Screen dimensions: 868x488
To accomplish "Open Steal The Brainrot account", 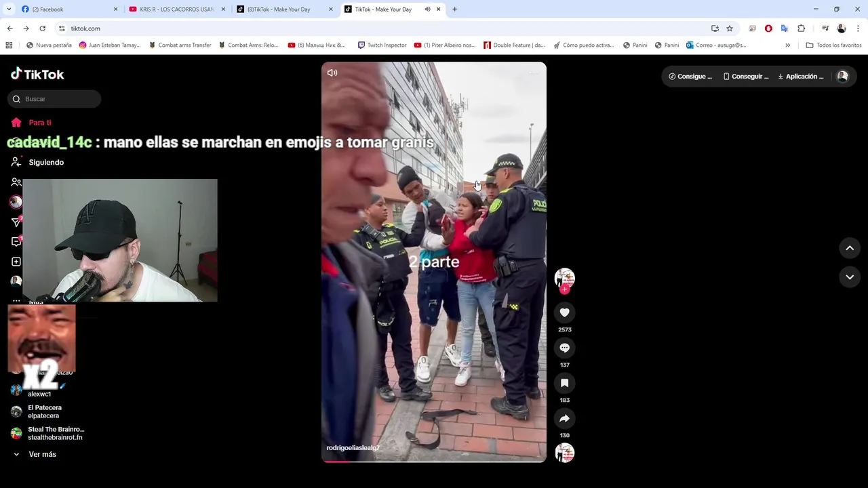I will (x=47, y=433).
